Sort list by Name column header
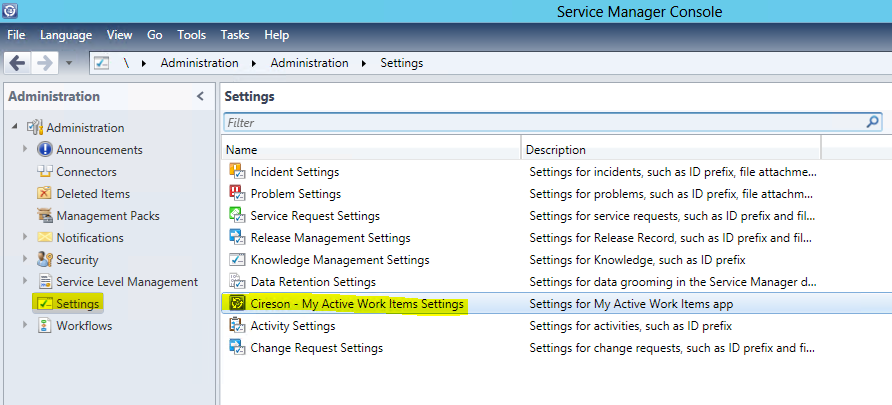 tap(370, 150)
